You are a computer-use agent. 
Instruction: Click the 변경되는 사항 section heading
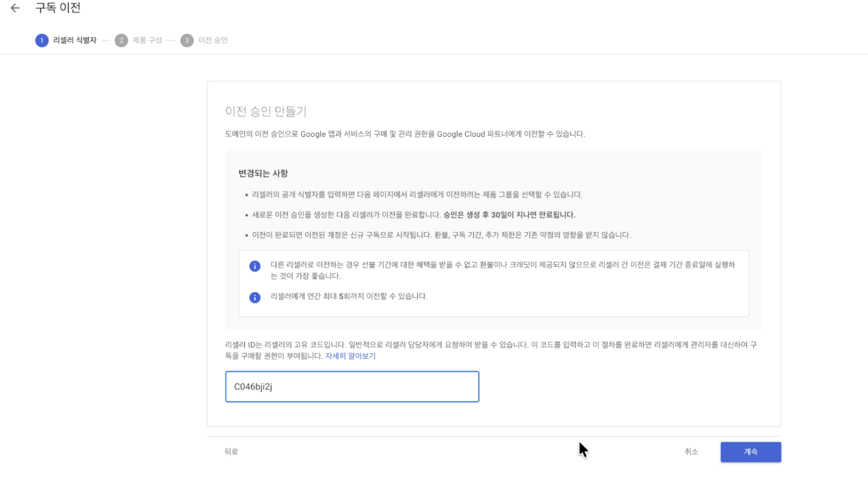pos(263,173)
